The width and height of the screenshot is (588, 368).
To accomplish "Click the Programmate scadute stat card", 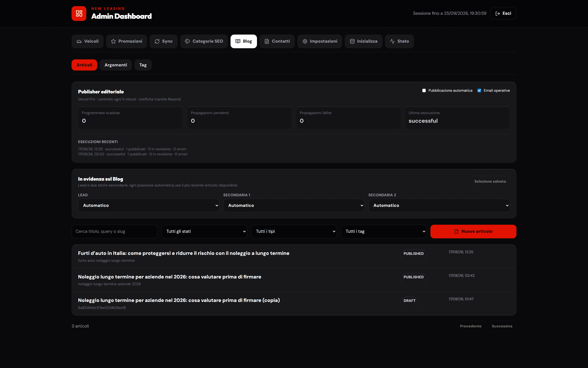I will tap(130, 118).
